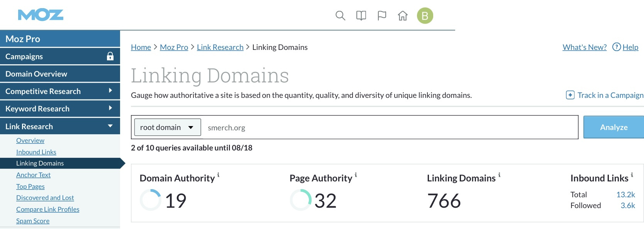This screenshot has height=229, width=644.
Task: Open What's New? link
Action: click(x=585, y=47)
